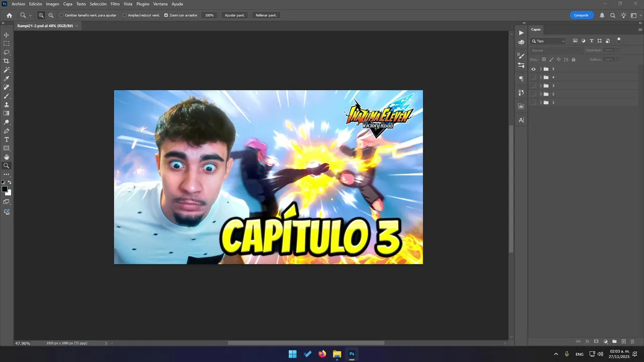Image resolution: width=644 pixels, height=362 pixels.
Task: Open the Imagen menu
Action: (x=52, y=4)
